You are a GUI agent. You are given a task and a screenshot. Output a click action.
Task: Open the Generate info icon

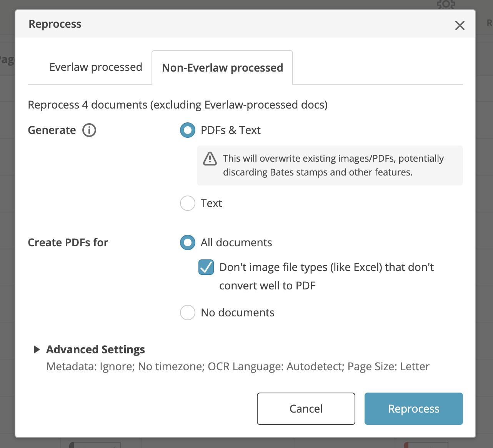89,130
